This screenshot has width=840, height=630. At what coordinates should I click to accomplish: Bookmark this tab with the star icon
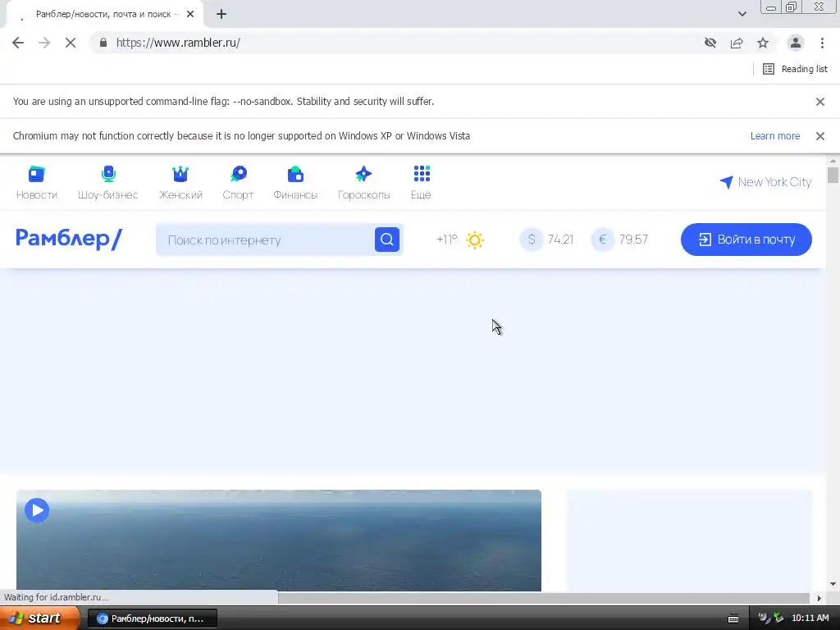coord(763,43)
